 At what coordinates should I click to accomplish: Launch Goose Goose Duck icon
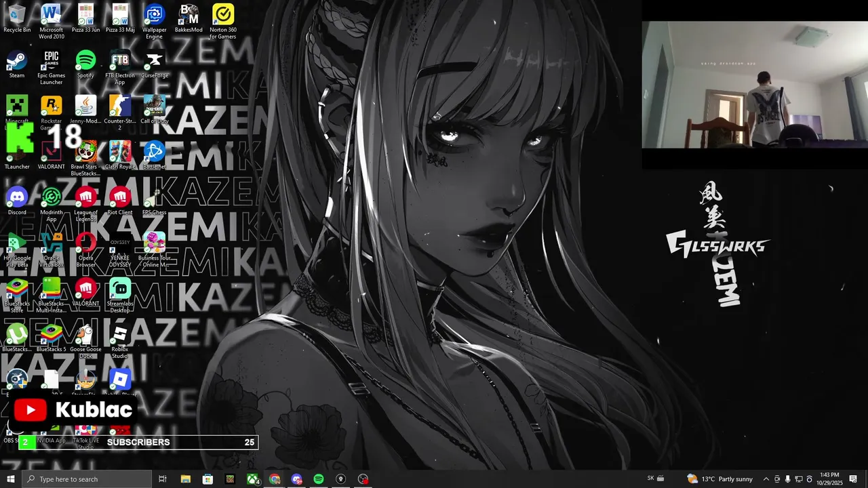85,340
